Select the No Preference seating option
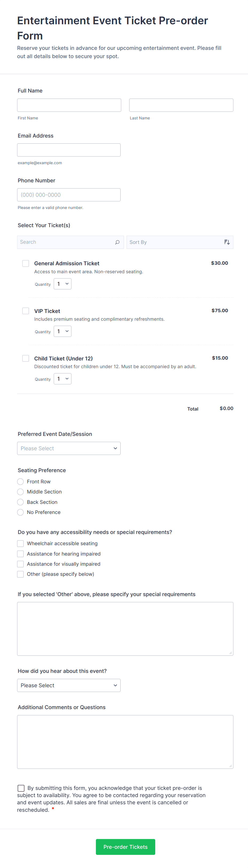Screen dimensions: 248x868 (20, 512)
